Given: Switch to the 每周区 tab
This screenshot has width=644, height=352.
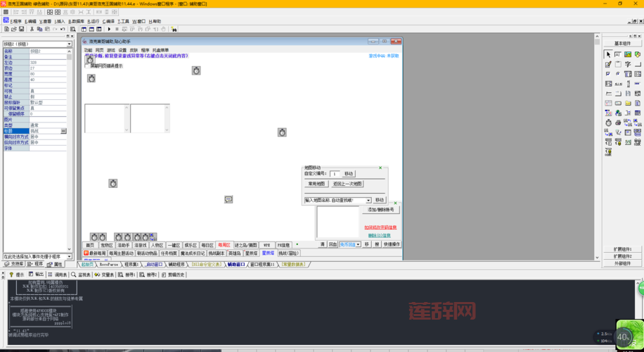Looking at the screenshot, I should tap(224, 245).
